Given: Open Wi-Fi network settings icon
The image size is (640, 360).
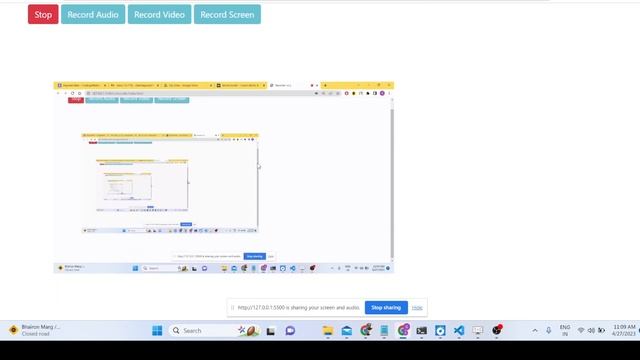Looking at the screenshot, I should pos(581,331).
